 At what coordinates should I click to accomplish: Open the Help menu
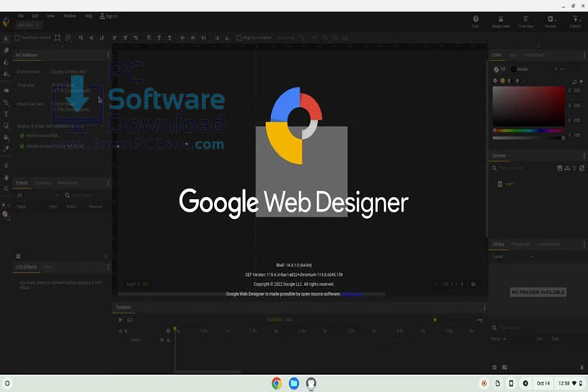[x=88, y=16]
